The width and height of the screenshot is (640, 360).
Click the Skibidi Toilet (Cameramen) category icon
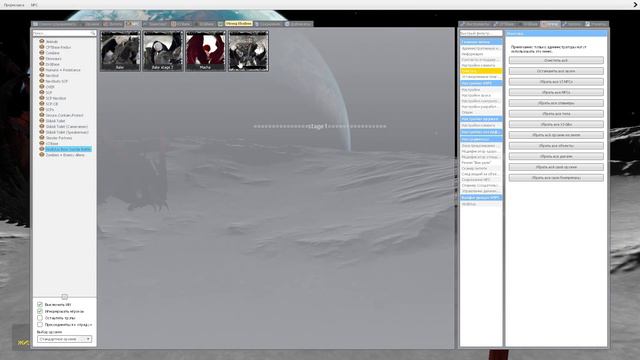[x=42, y=127]
